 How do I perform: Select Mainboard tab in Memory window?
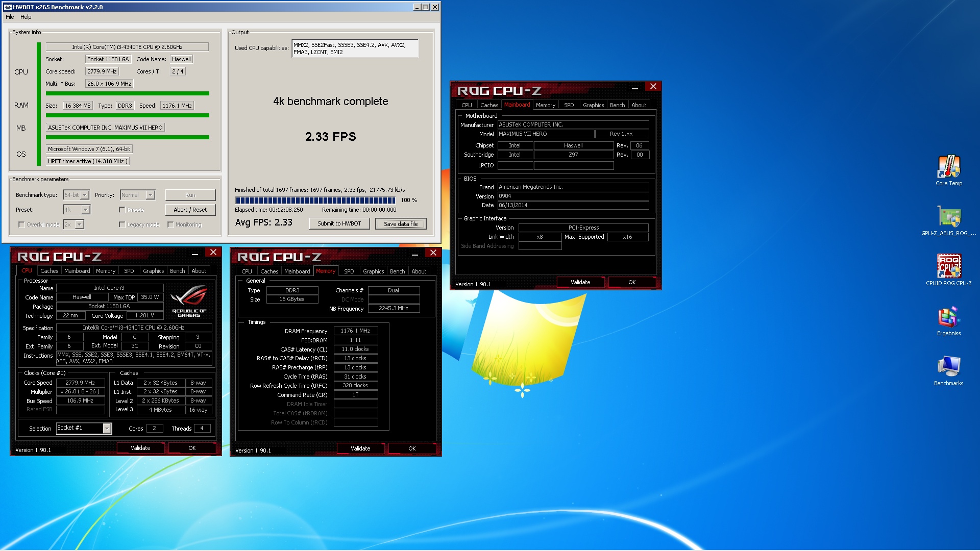click(297, 271)
